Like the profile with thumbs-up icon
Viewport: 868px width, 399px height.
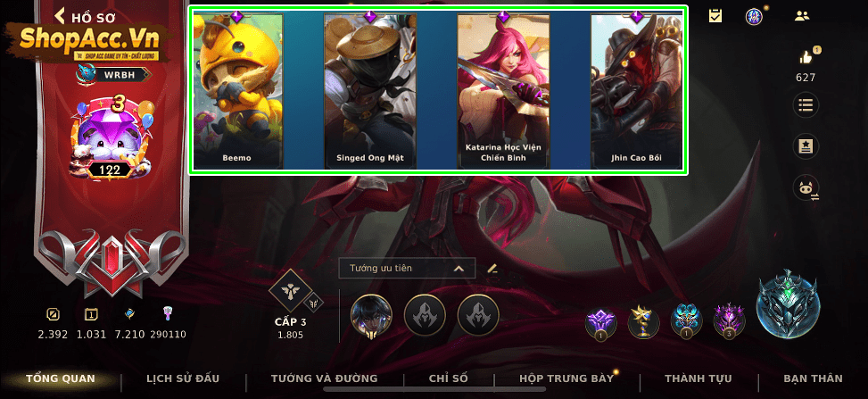(x=806, y=56)
